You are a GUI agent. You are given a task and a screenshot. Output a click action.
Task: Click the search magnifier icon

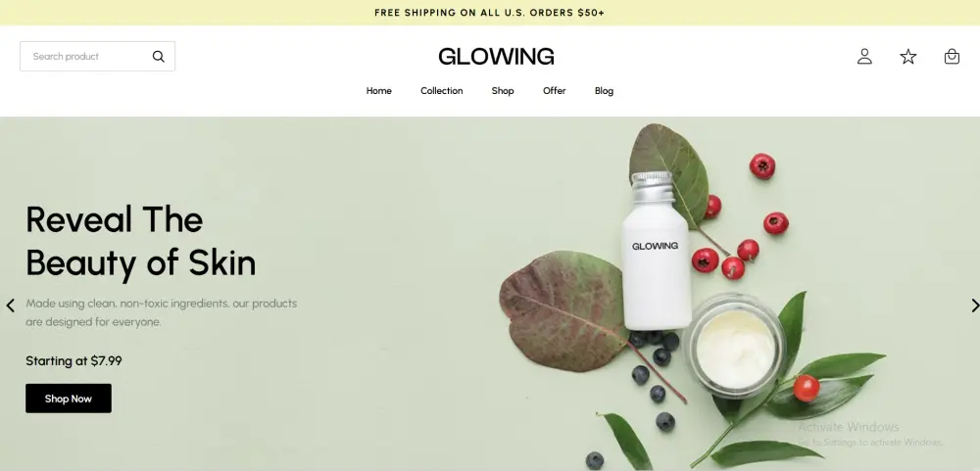pyautogui.click(x=158, y=56)
